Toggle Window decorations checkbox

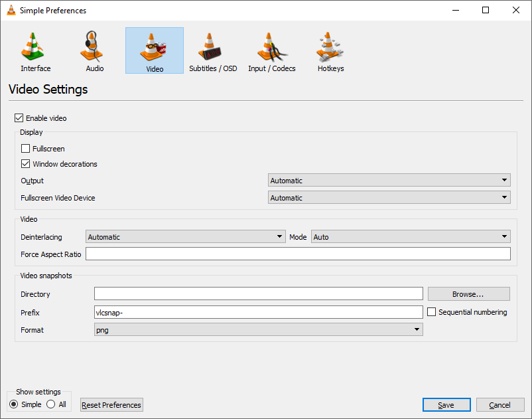tap(26, 164)
